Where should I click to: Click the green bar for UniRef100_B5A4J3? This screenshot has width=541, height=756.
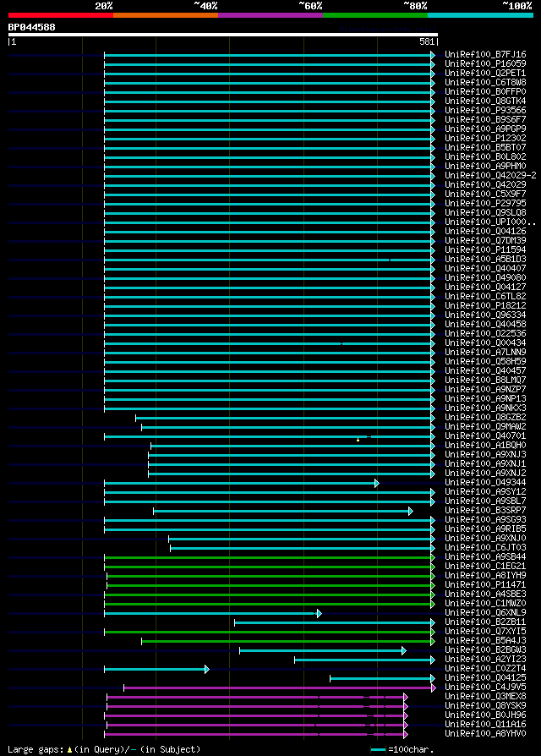288,642
